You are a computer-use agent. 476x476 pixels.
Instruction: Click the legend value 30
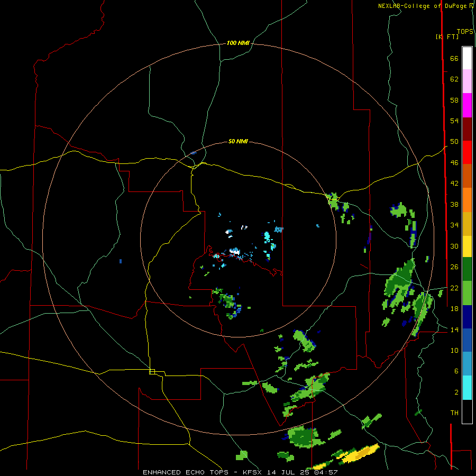click(454, 246)
